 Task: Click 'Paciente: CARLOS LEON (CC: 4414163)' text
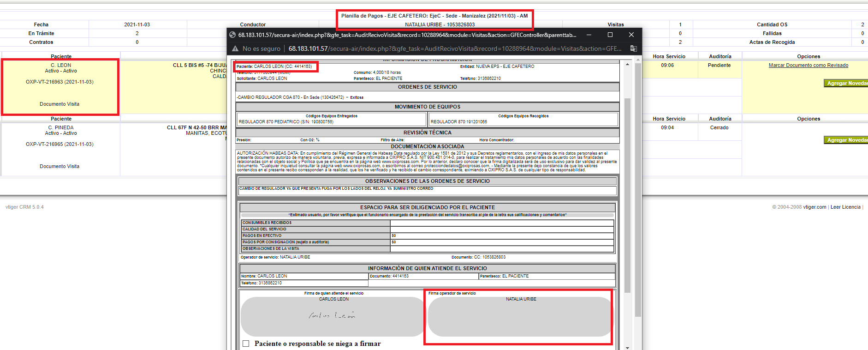(x=274, y=66)
